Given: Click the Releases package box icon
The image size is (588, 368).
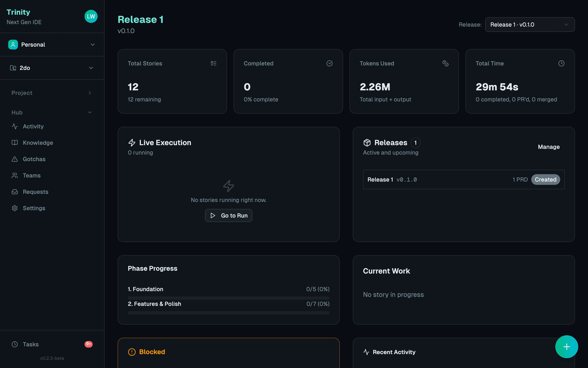Looking at the screenshot, I should tap(367, 143).
